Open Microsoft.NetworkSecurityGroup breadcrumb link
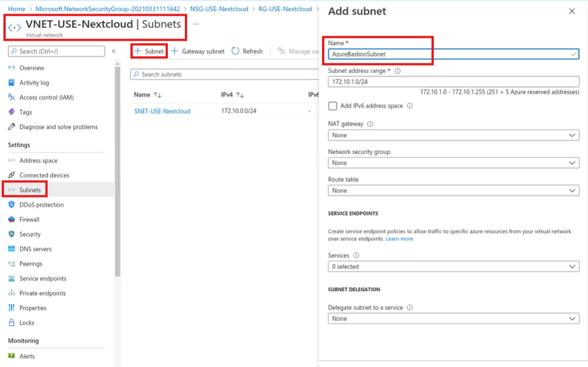The width and height of the screenshot is (588, 367). click(108, 8)
